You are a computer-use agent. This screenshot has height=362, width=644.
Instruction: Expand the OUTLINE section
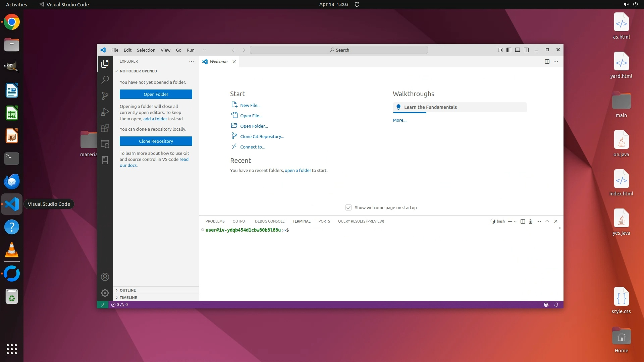pyautogui.click(x=128, y=290)
